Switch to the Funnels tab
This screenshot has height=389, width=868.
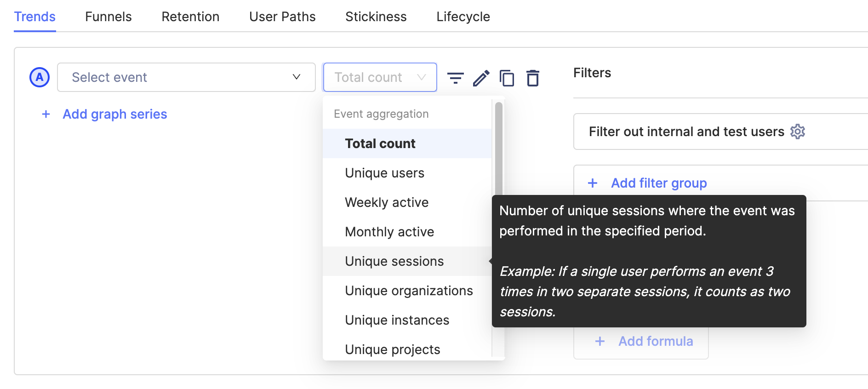click(x=108, y=17)
